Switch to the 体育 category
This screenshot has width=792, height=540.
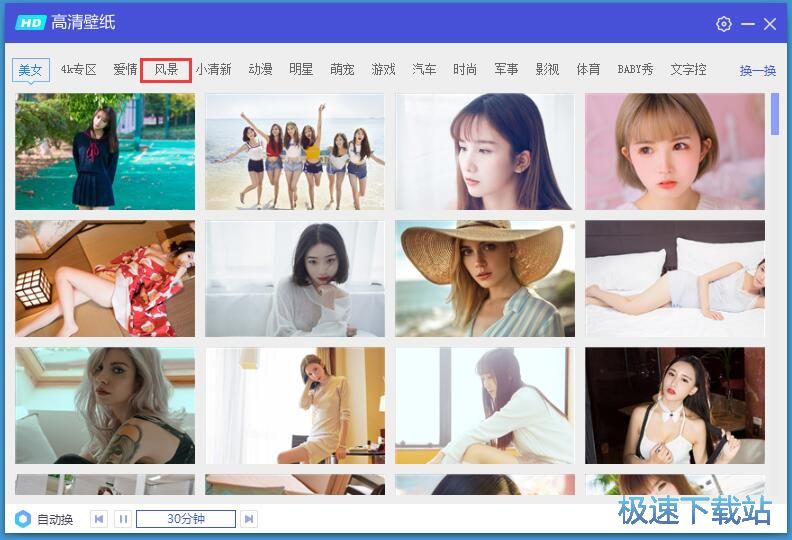point(588,70)
